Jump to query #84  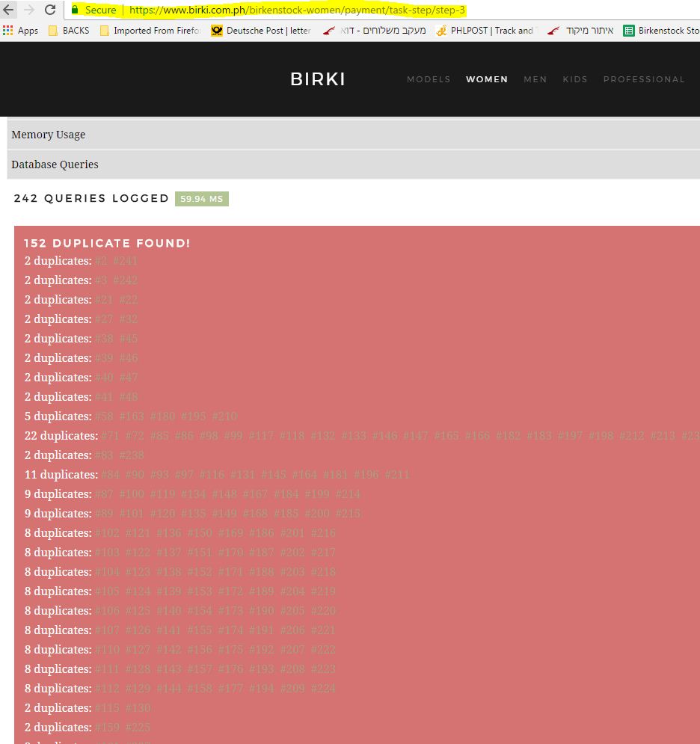coord(110,475)
